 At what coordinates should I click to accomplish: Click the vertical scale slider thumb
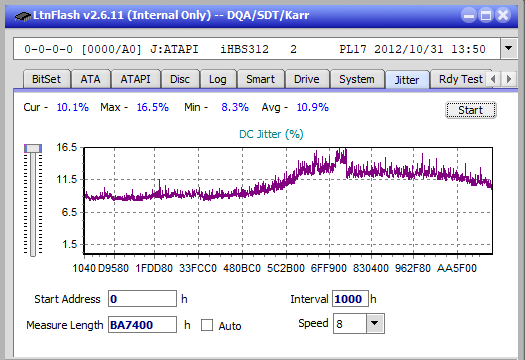pos(33,148)
